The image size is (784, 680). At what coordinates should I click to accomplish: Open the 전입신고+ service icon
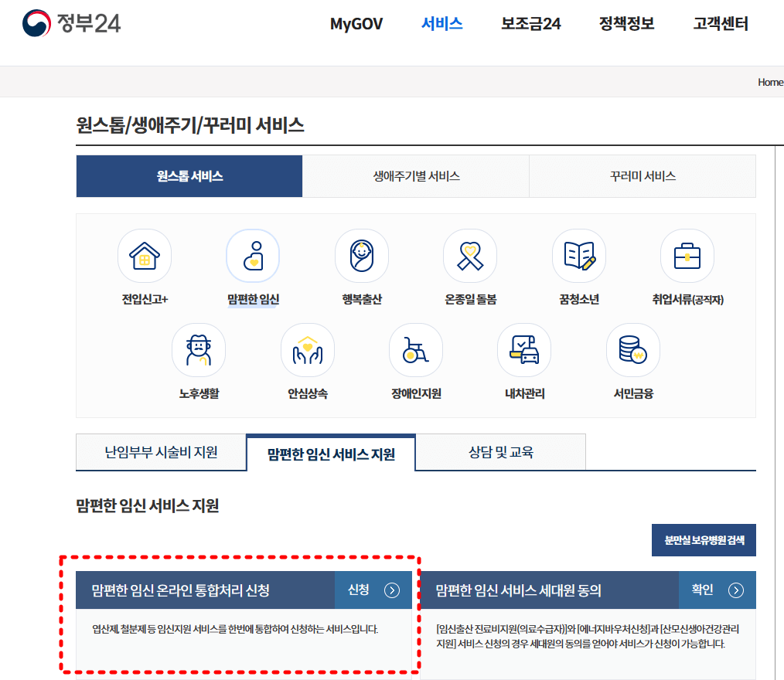(145, 255)
